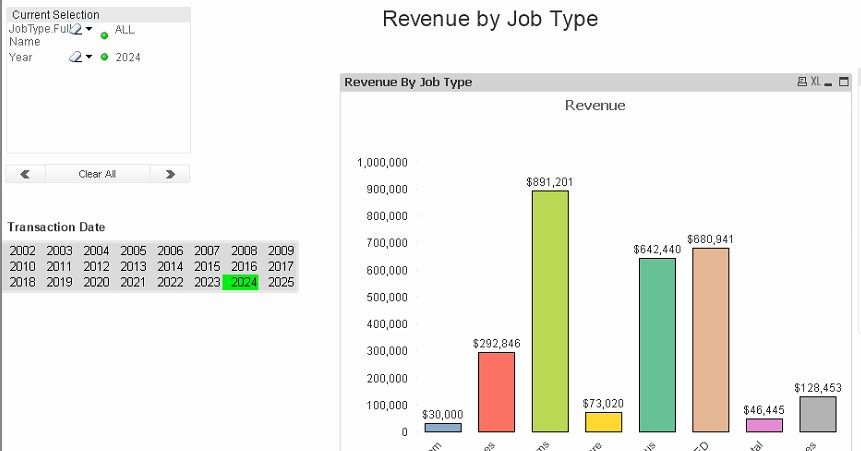Click the blue $30,000 revenue bar
Image resolution: width=861 pixels, height=451 pixels.
(443, 427)
